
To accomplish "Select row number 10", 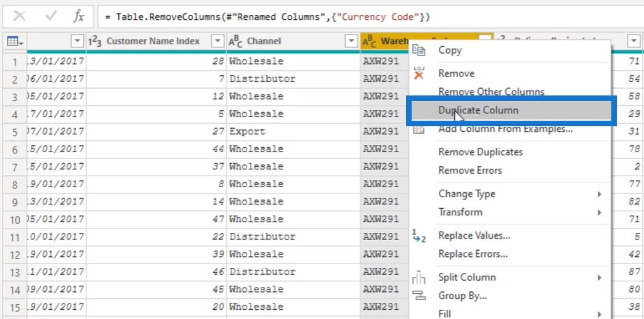I will tap(15, 220).
